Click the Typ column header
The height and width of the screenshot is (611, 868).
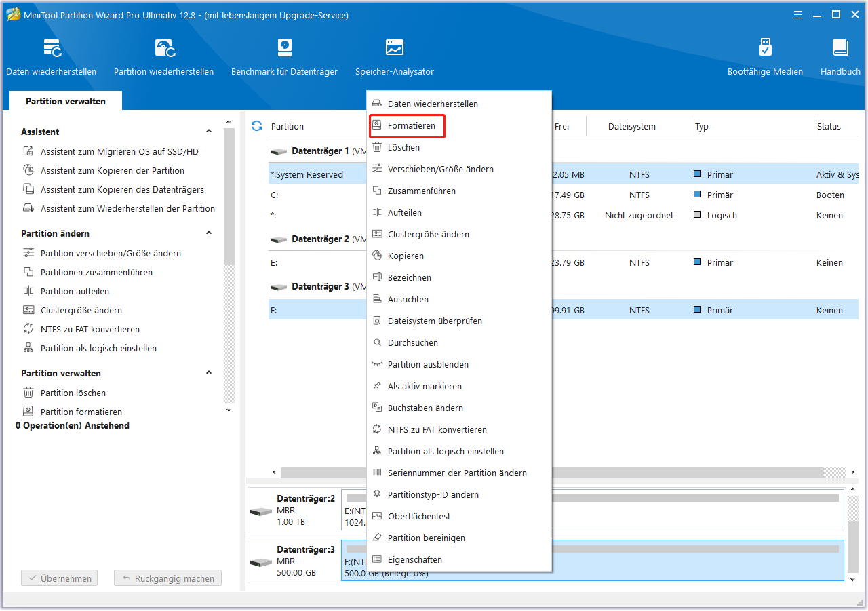tap(753, 126)
